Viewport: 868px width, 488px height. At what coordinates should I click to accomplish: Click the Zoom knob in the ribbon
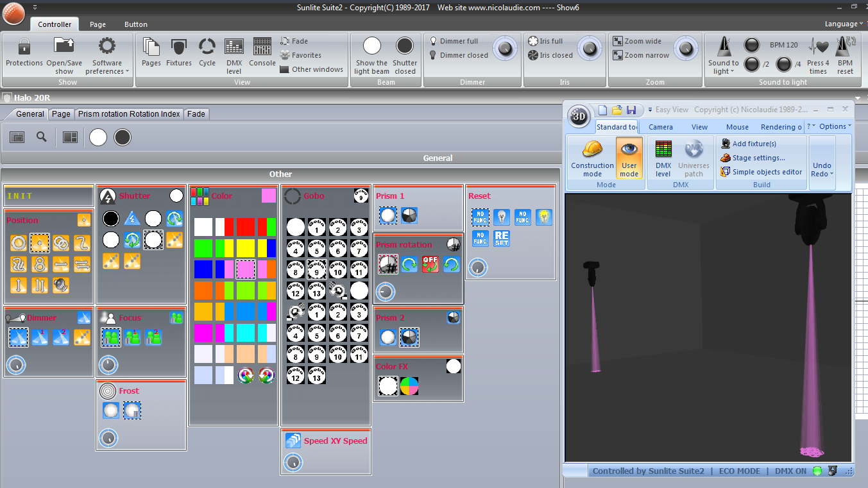point(686,48)
